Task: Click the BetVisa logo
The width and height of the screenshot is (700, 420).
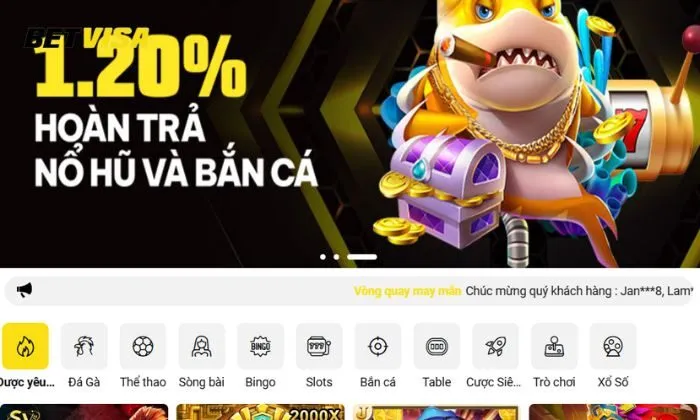Action: tap(87, 38)
